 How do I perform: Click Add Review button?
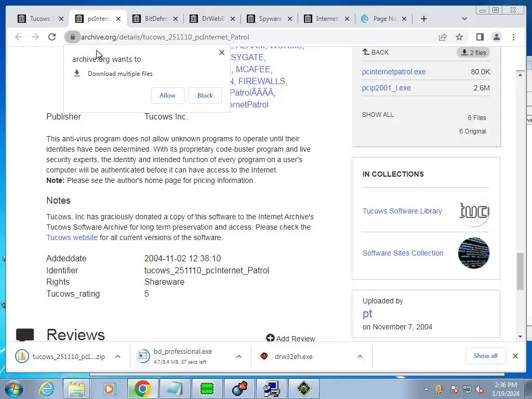(291, 338)
